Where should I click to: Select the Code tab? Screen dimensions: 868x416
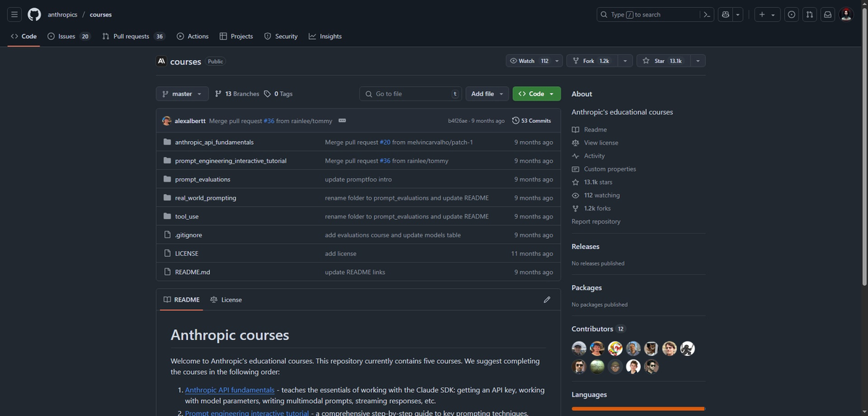pos(24,36)
